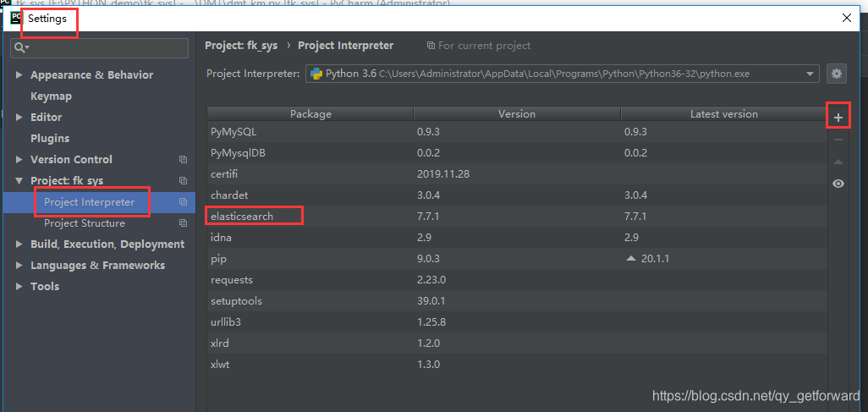Click the minus icon to uninstall package
The width and height of the screenshot is (868, 412).
pyautogui.click(x=838, y=140)
